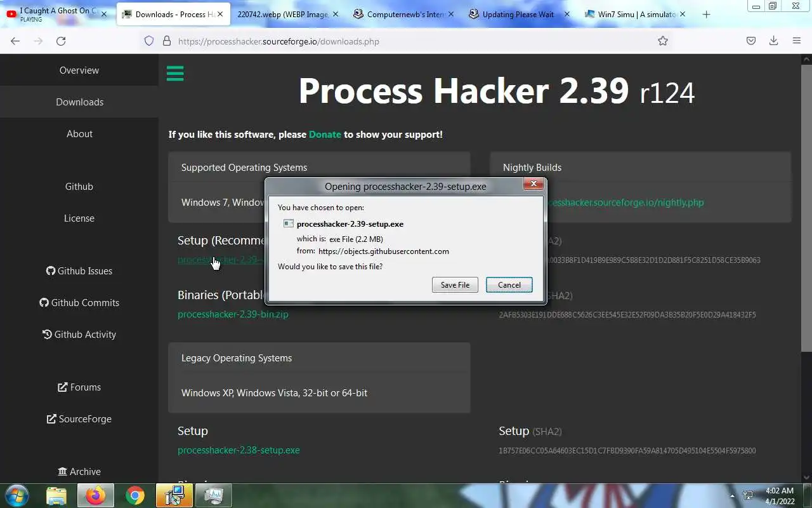
Task: Open Downloads in the sidebar
Action: tap(79, 102)
